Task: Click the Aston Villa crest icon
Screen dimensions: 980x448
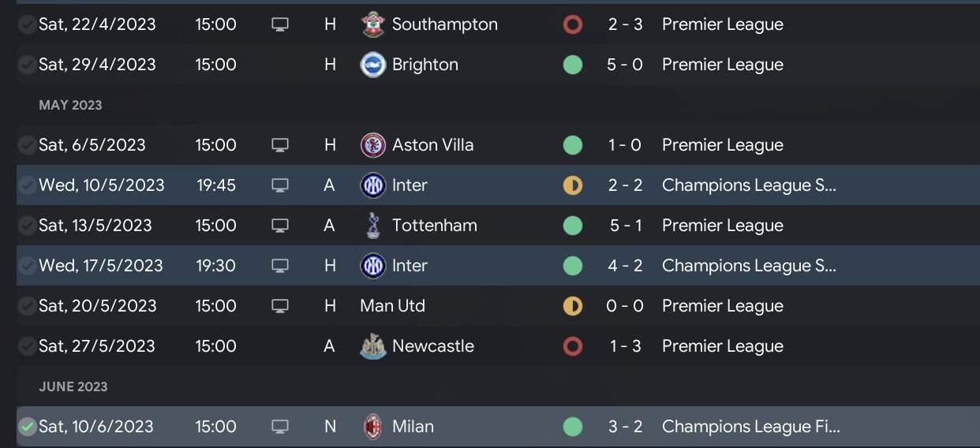Action: [x=372, y=145]
